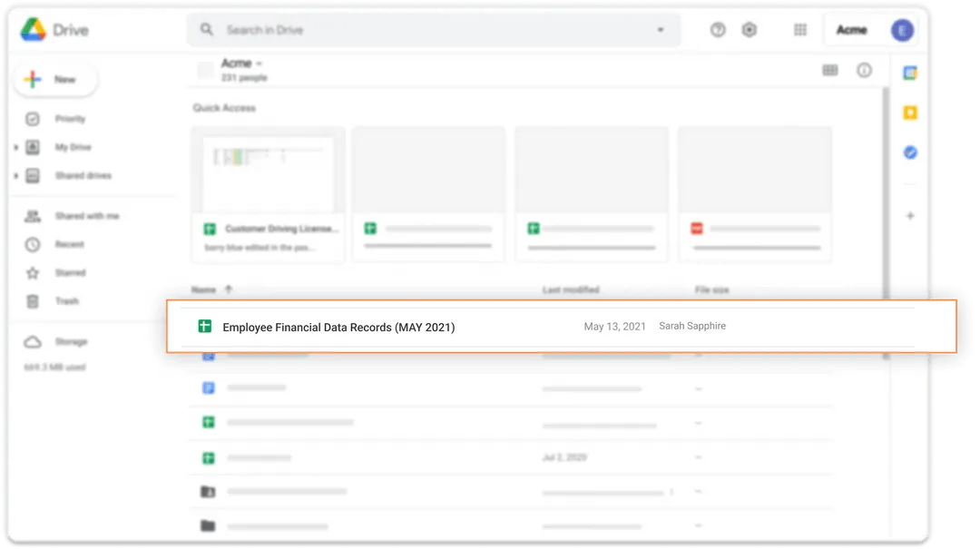Click the add-ons plus icon
Screen dimensions: 980x549
(910, 216)
